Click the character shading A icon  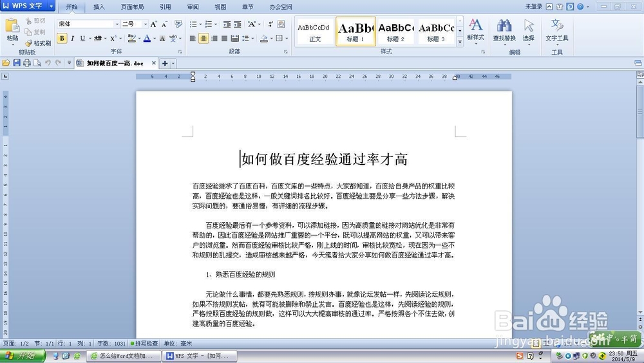coord(162,39)
